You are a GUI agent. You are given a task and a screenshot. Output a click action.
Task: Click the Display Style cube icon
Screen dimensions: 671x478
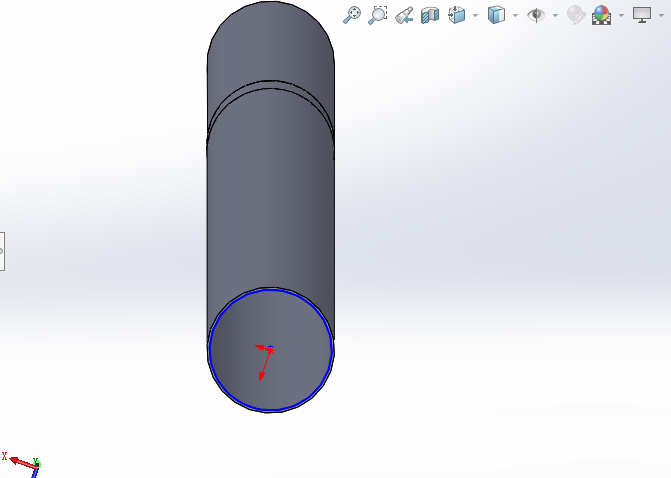pos(496,15)
